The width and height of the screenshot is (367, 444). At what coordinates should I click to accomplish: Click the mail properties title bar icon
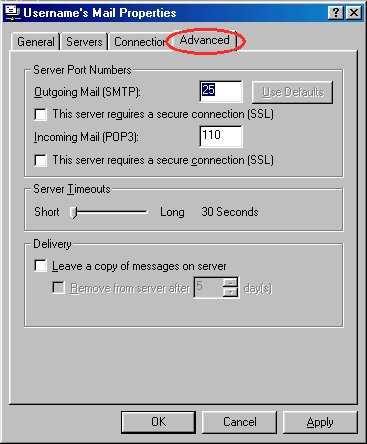point(13,12)
